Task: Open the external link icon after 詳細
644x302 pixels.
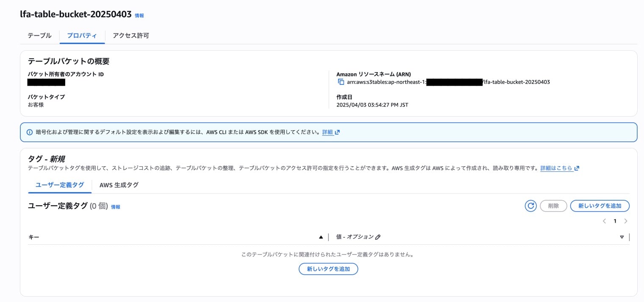Action: tap(336, 132)
